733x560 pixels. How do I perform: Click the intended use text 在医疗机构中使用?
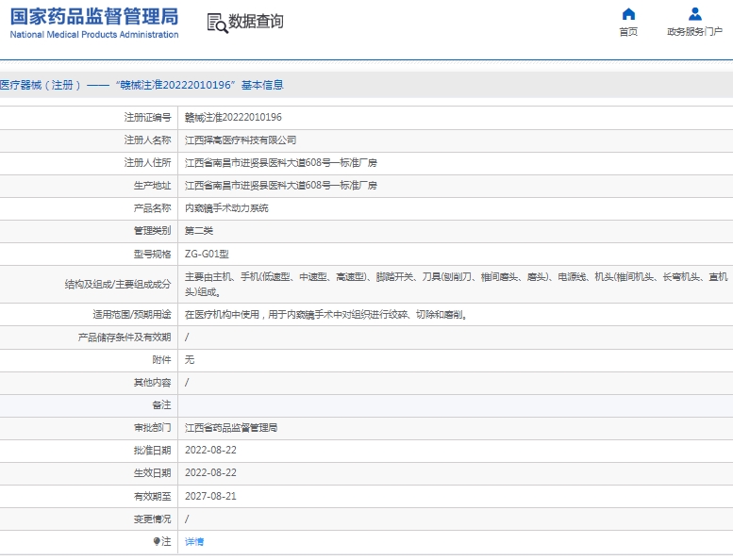pos(326,314)
